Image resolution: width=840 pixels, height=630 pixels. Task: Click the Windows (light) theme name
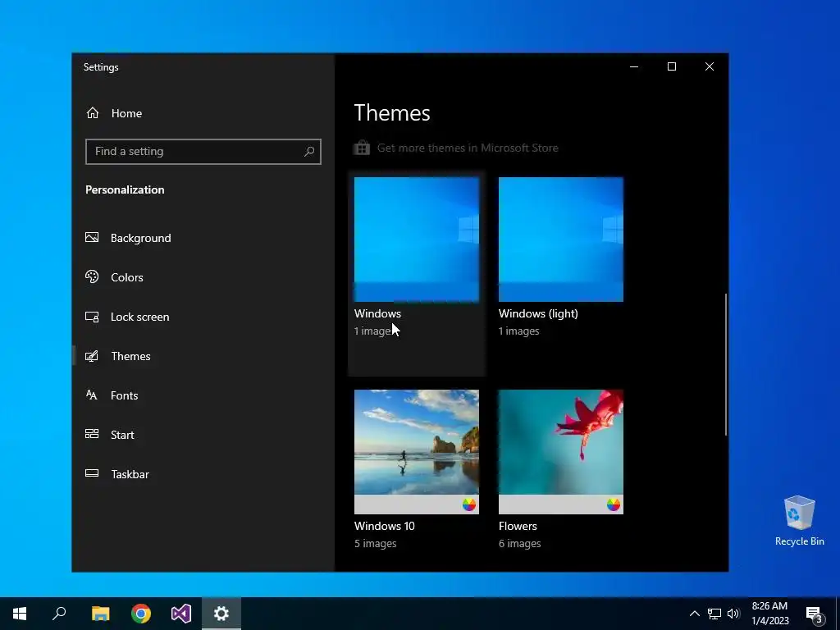(x=538, y=314)
